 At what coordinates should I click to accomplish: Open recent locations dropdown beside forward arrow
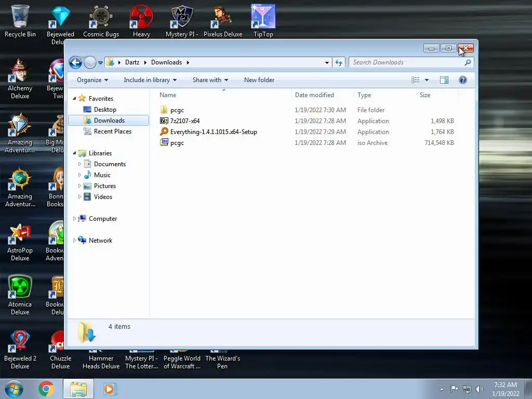(100, 62)
